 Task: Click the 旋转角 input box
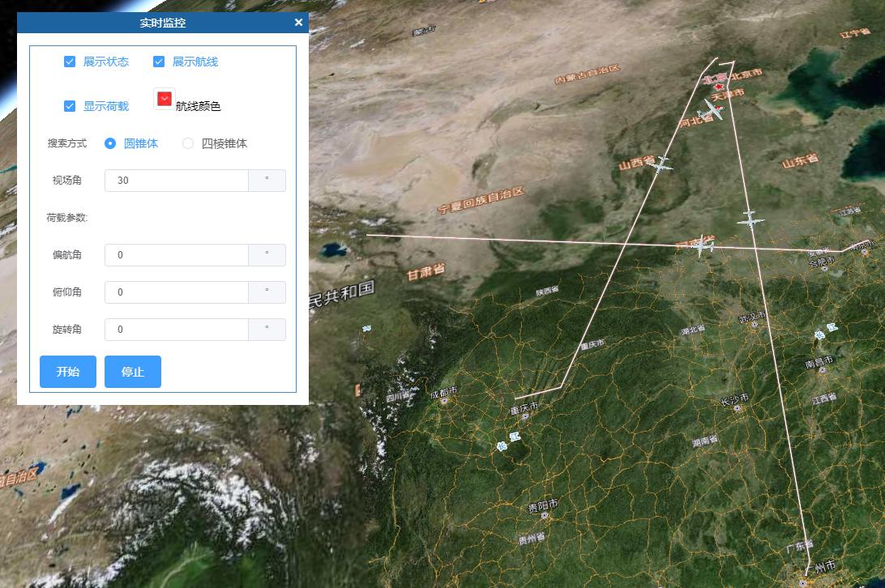pos(177,330)
